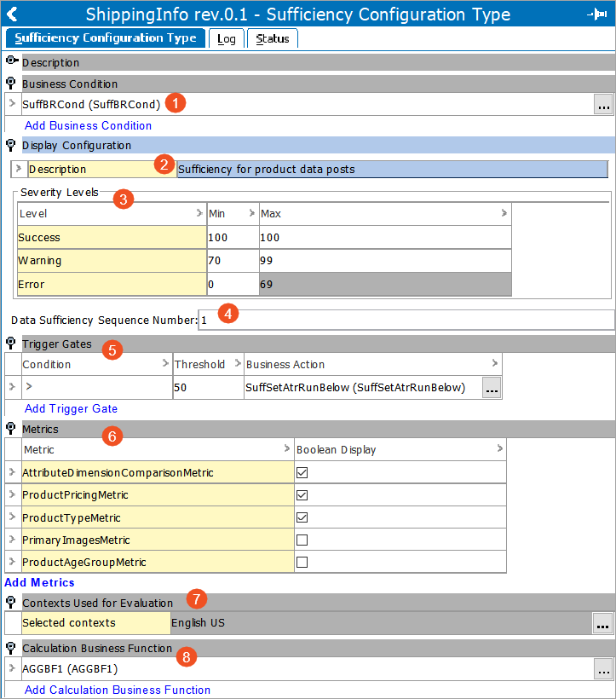Image resolution: width=616 pixels, height=699 pixels.
Task: Open Business Action column header arrow
Action: tap(494, 363)
